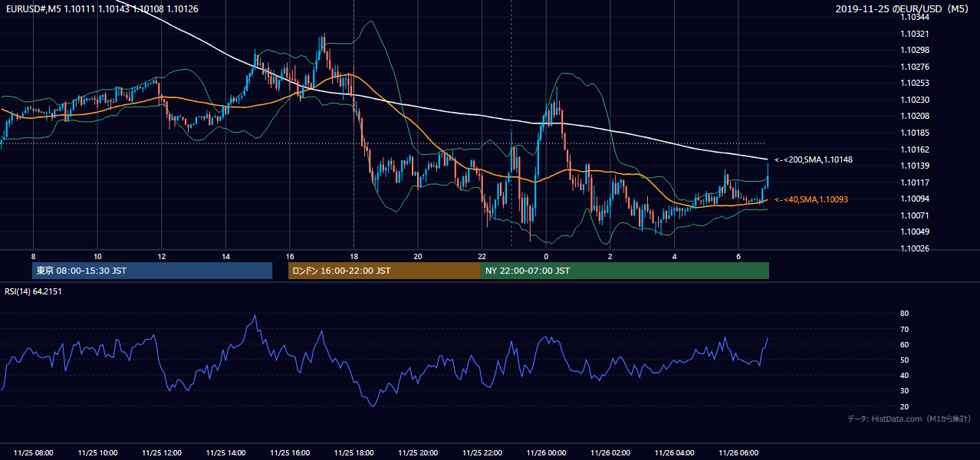
Task: Click the 11/25 16:00 time label
Action: [290, 453]
